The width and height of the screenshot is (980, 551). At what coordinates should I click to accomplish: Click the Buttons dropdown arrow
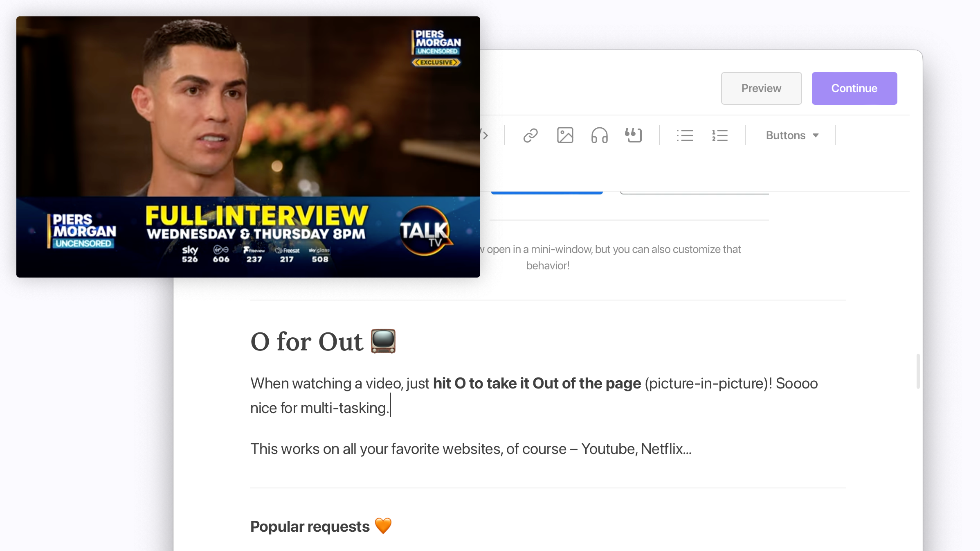(x=816, y=135)
